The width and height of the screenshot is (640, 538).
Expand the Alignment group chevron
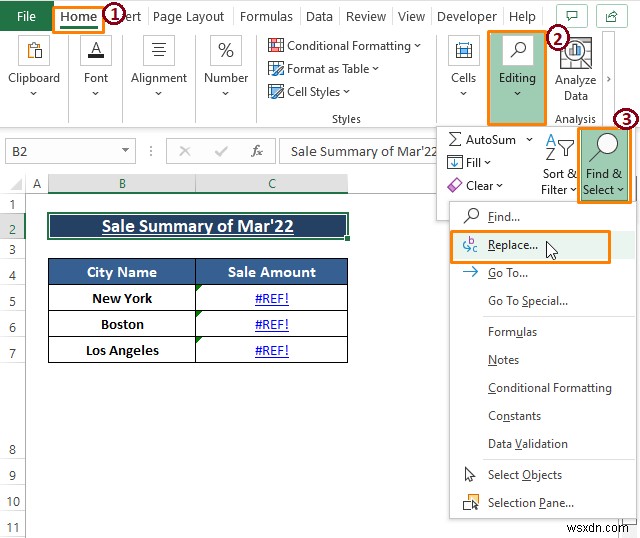(158, 93)
